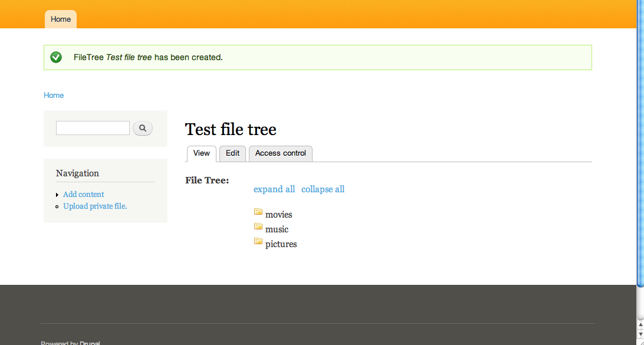Click the music folder icon
This screenshot has width=644, height=345.
coord(258,226)
